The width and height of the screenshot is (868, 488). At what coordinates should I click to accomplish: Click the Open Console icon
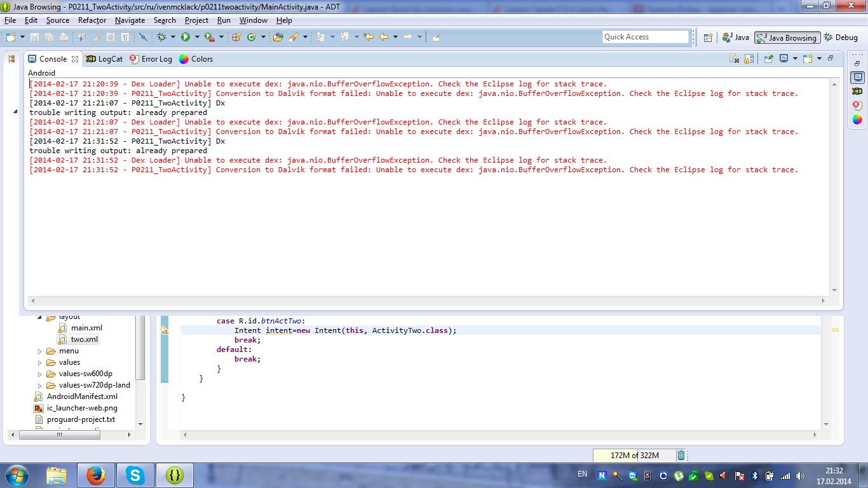pos(808,58)
